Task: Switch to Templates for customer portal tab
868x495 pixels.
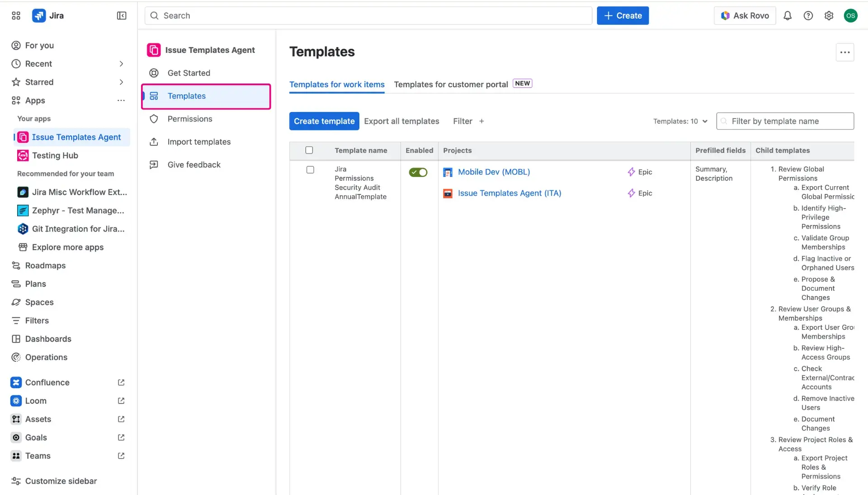Action: click(450, 84)
